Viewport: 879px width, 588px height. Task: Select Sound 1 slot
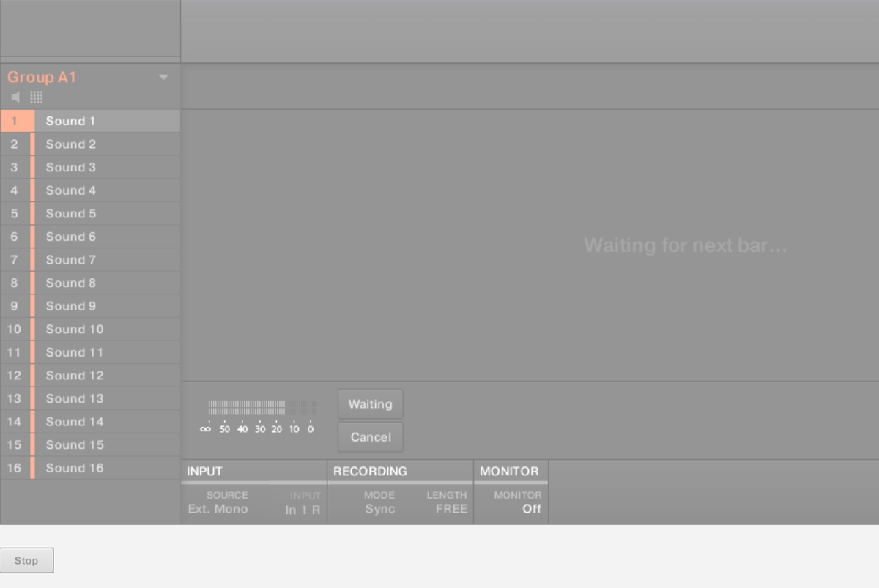coord(107,121)
